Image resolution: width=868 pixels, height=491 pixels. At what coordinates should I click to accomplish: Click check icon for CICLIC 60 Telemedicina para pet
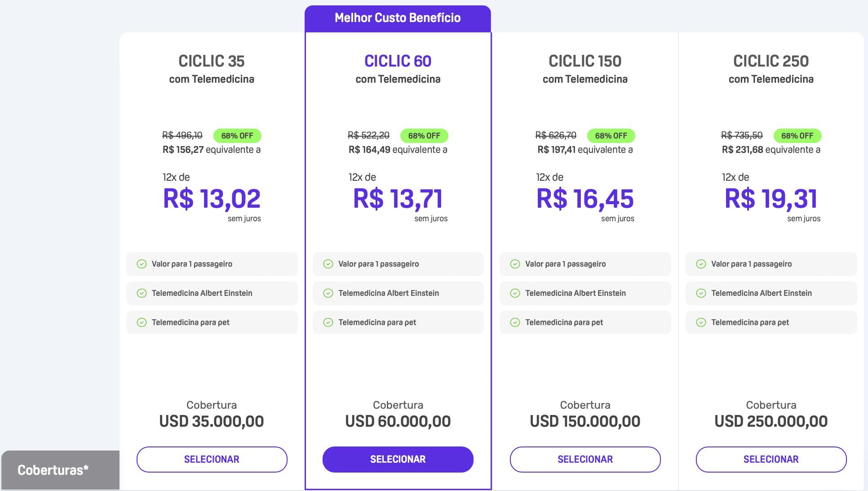[x=328, y=322]
